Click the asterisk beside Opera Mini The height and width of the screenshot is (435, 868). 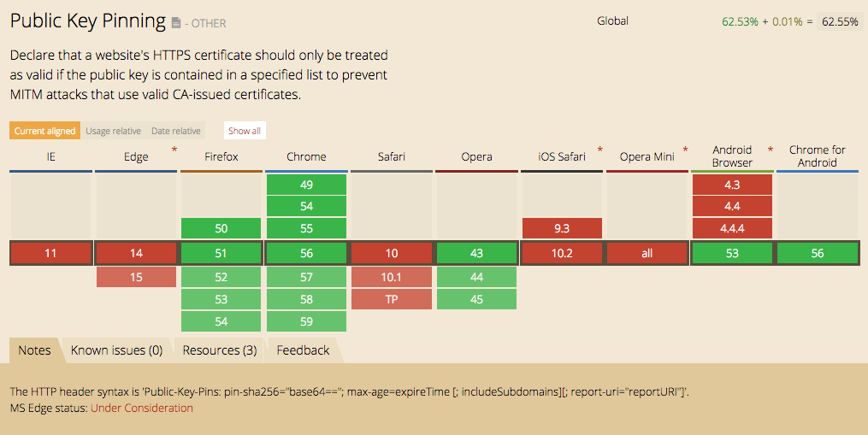click(685, 150)
